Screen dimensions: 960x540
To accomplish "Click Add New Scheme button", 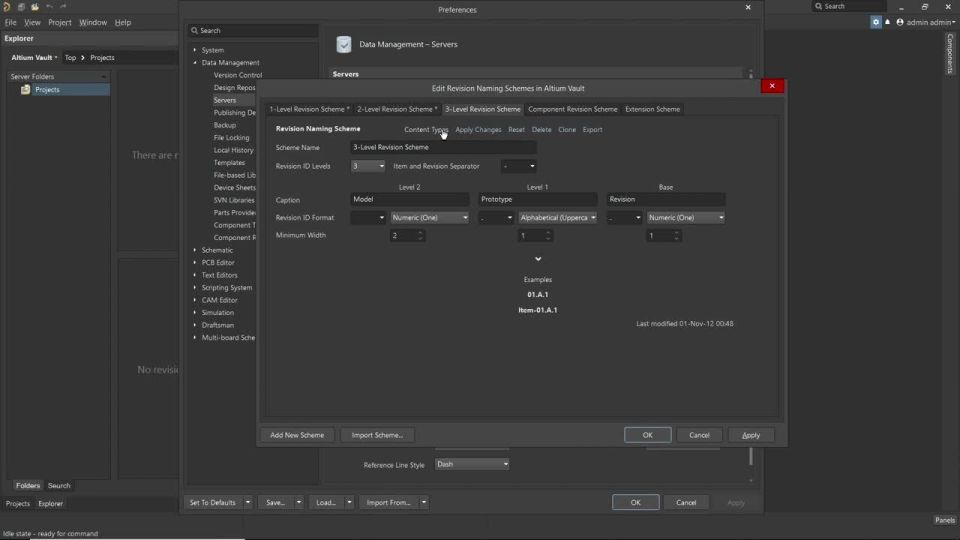I will point(297,435).
